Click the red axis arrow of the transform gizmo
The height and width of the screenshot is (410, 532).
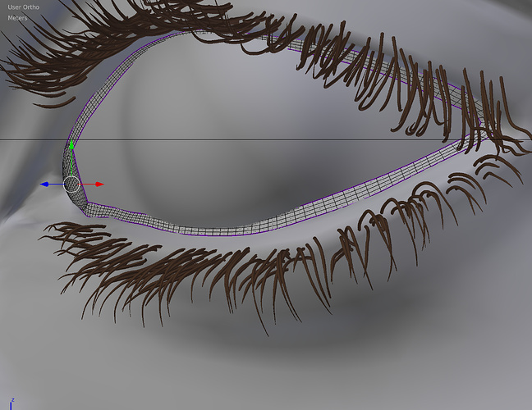click(x=100, y=184)
